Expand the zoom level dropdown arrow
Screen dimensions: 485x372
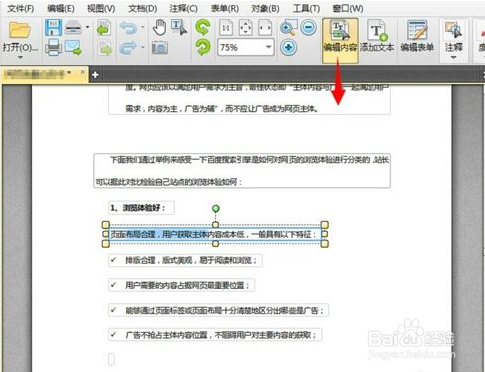click(269, 47)
